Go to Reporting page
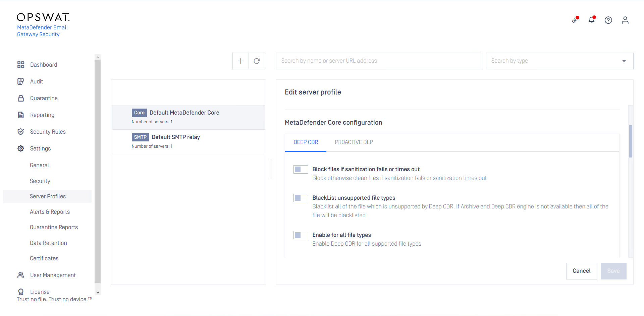The width and height of the screenshot is (644, 316). coord(42,115)
